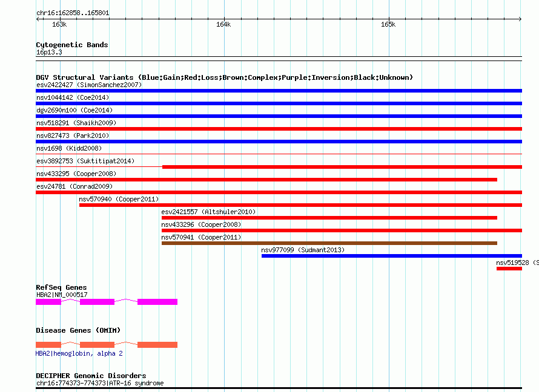Select the nsv518291 (Shaikh2009) label
Screen dimensions: 539x392
point(76,123)
